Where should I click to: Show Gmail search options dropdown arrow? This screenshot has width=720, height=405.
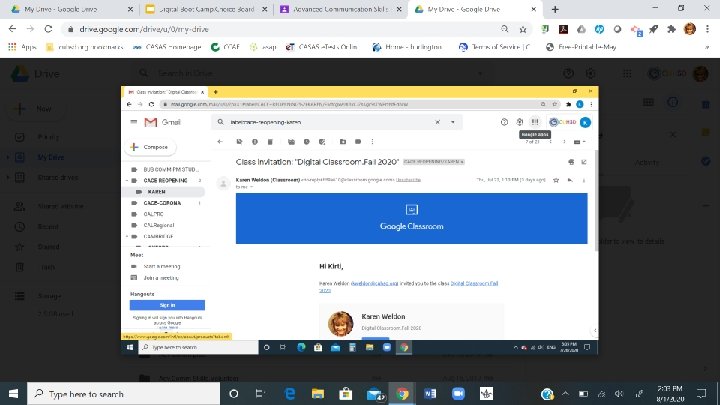[453, 122]
